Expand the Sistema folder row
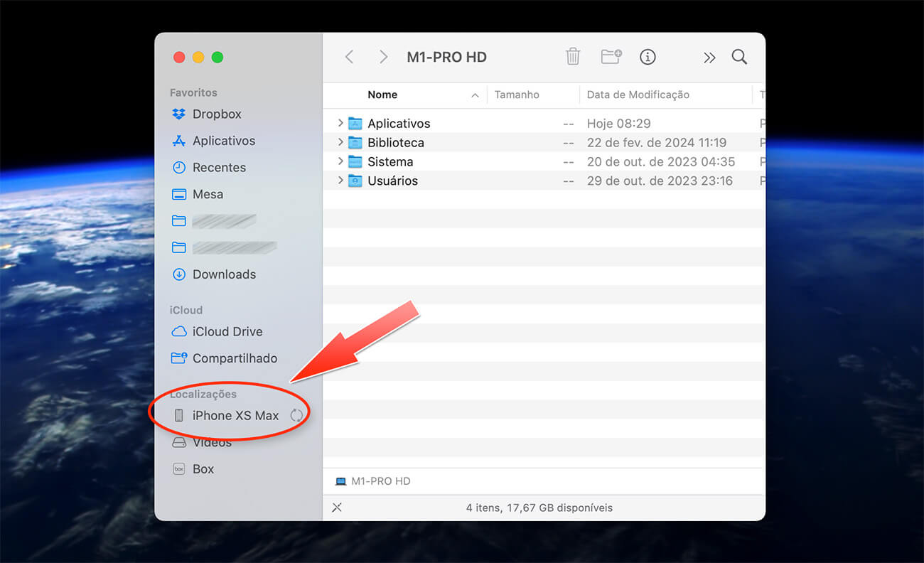924x563 pixels. 340,161
